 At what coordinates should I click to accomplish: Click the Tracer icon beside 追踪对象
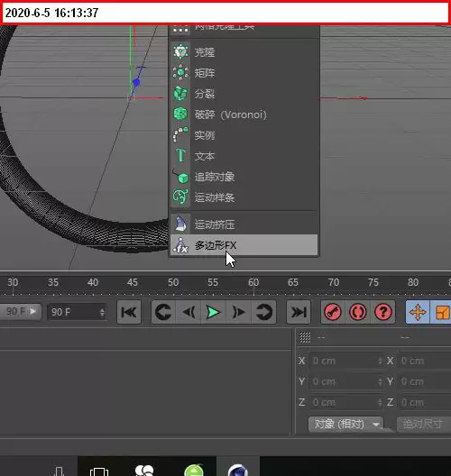coord(180,177)
